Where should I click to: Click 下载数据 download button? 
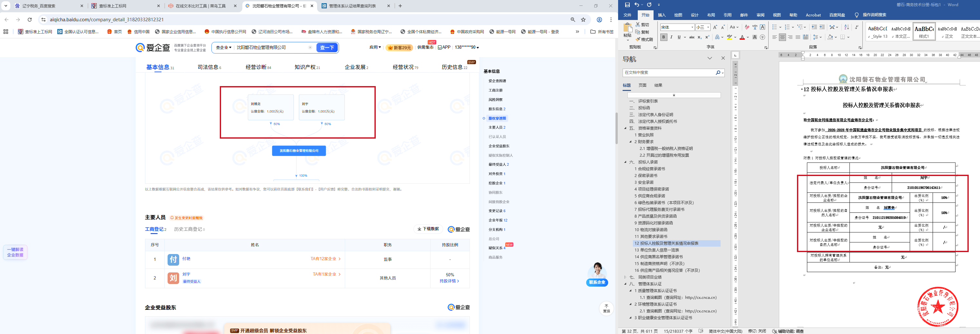(x=428, y=229)
